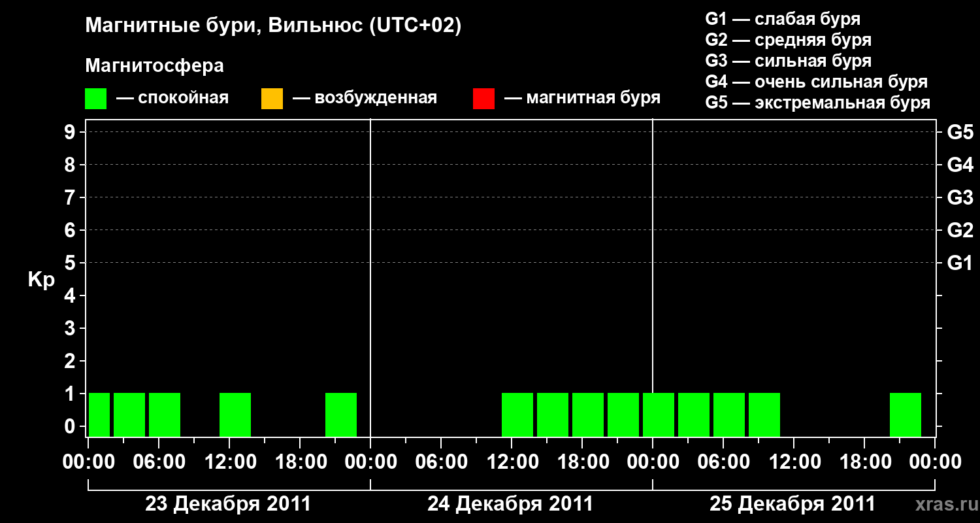Click the Kp axis value 9
This screenshot has height=523, width=980.
click(71, 132)
